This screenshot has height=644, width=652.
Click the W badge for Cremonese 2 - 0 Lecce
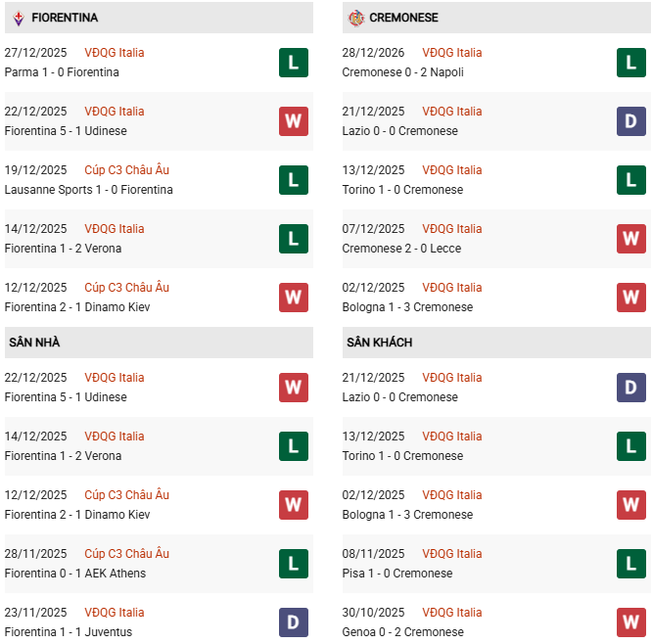[630, 239]
